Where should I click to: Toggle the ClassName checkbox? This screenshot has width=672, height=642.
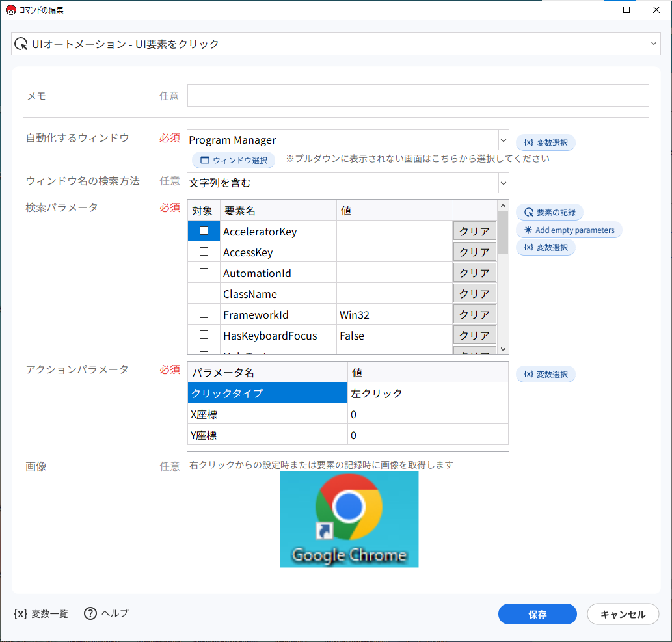[204, 293]
